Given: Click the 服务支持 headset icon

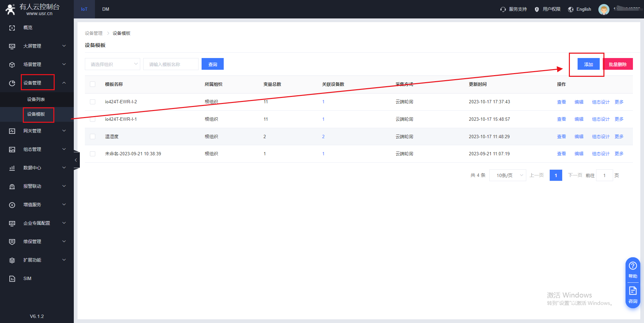Looking at the screenshot, I should coord(503,9).
